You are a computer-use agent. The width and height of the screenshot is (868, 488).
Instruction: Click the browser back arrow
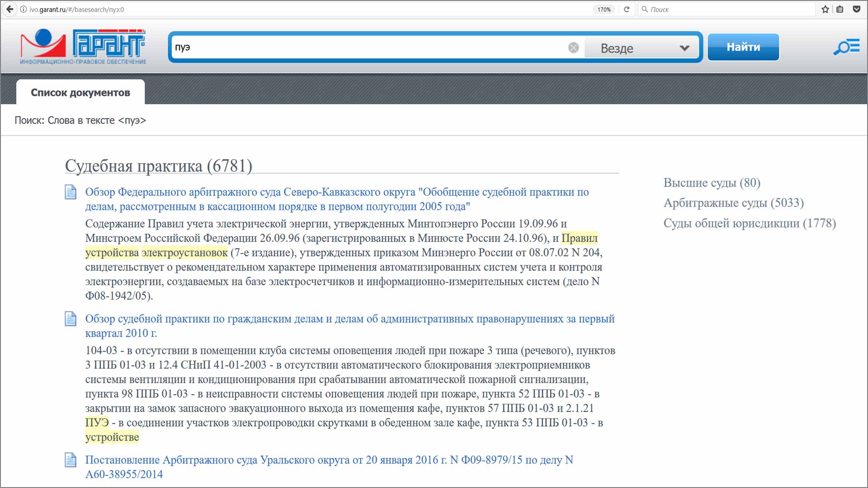point(9,9)
